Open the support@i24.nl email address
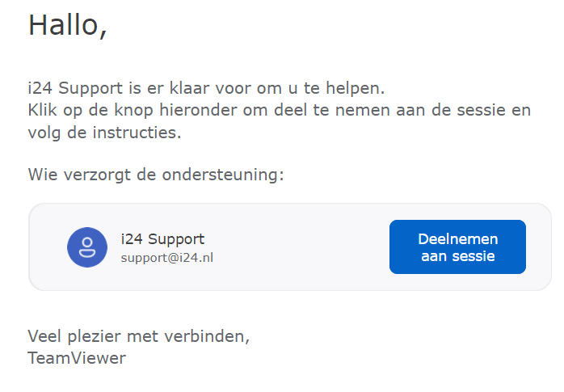The image size is (564, 392). coord(167,258)
